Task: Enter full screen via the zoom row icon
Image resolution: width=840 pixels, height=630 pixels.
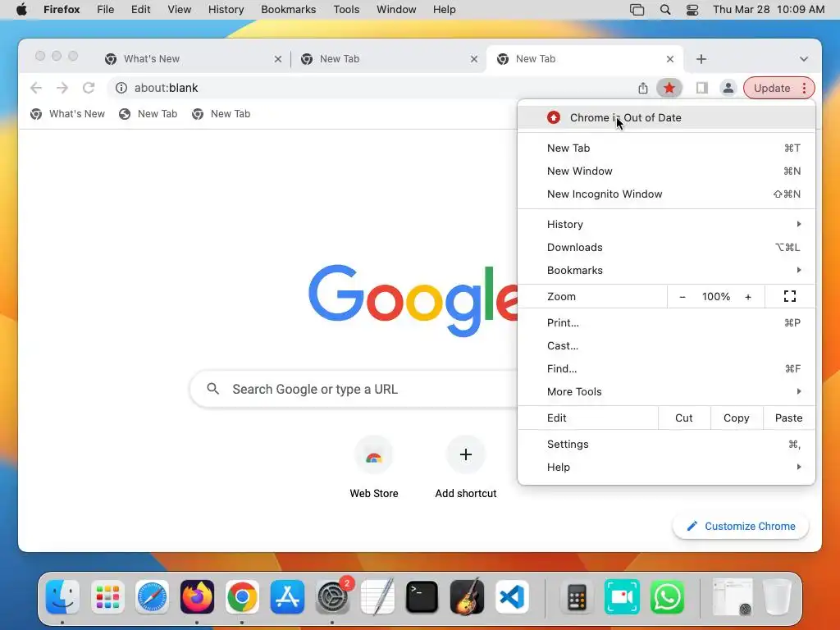Action: coord(790,296)
